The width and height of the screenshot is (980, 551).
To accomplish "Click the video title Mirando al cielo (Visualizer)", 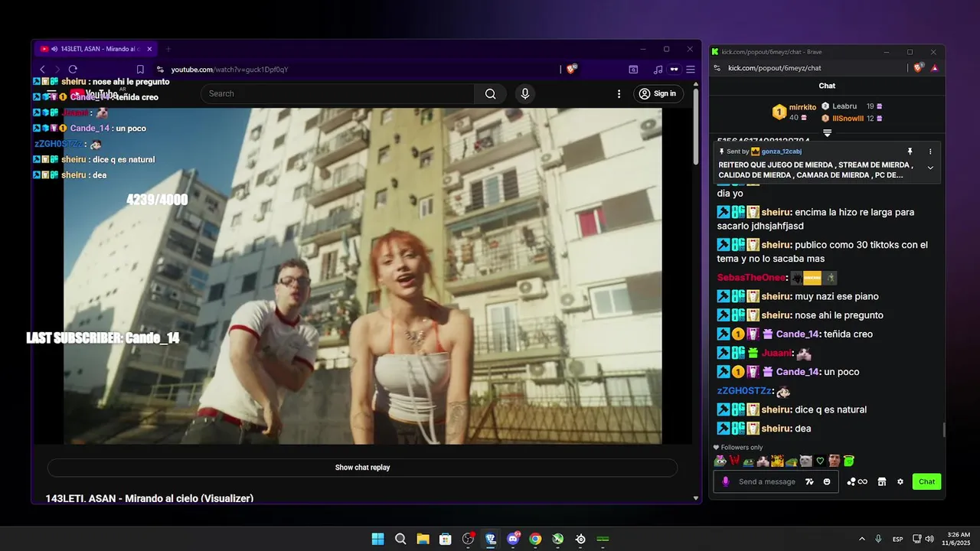I will (149, 498).
